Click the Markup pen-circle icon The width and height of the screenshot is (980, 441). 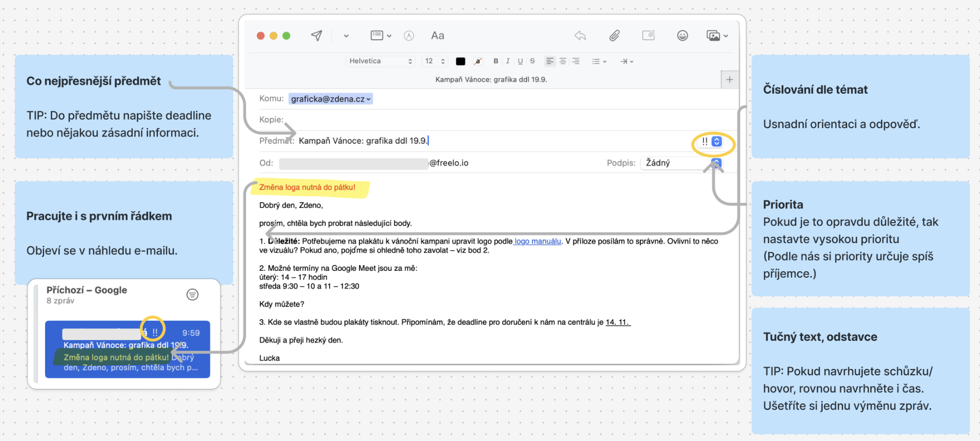click(x=409, y=36)
